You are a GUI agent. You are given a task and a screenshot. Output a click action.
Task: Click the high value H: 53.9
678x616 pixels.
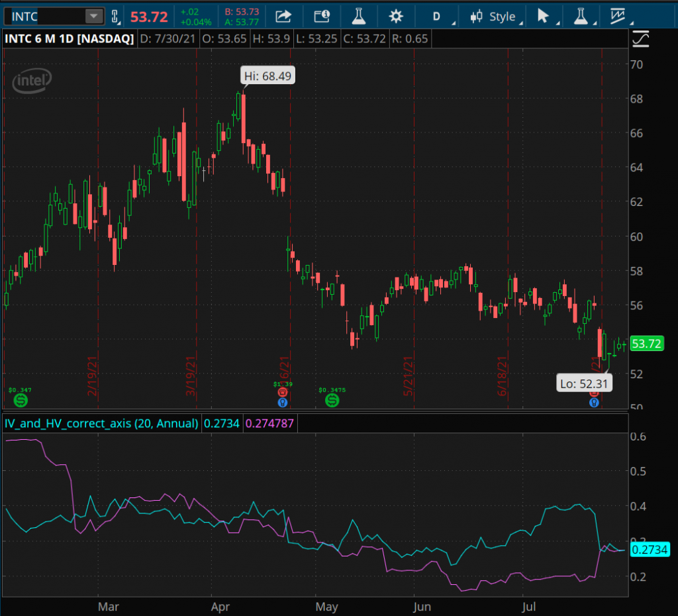coord(271,39)
